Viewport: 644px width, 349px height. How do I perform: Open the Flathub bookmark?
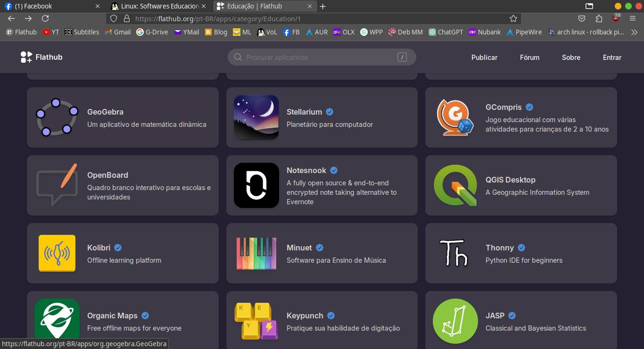(21, 32)
